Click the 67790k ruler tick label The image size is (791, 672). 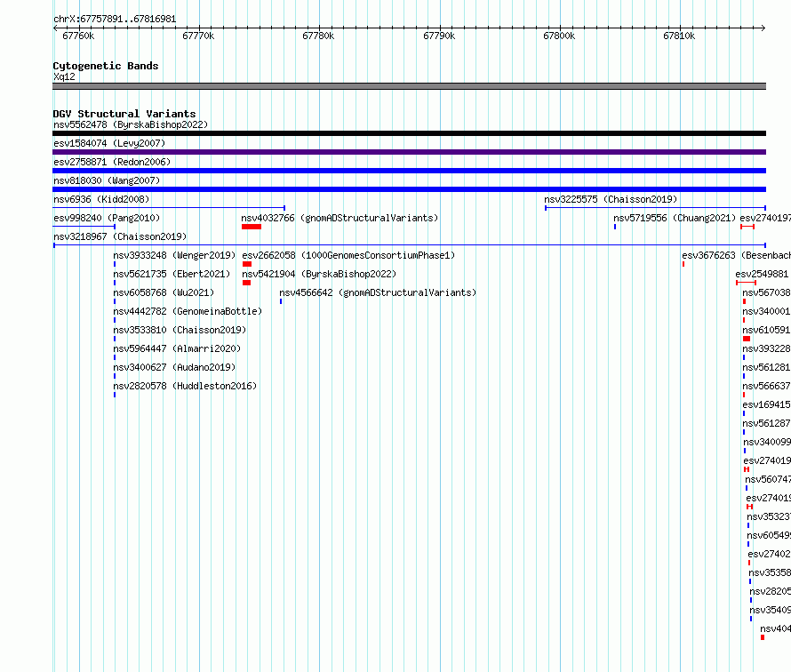[x=439, y=36]
